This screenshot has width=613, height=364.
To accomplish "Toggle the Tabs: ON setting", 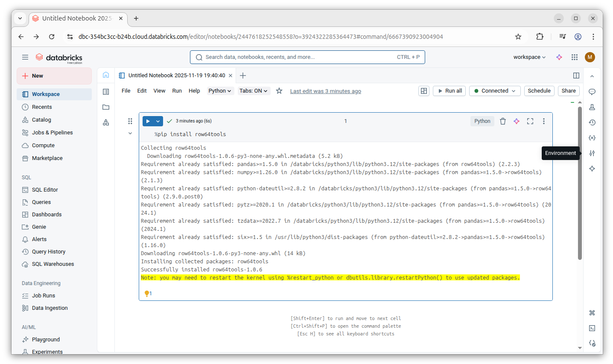I will pos(253,91).
